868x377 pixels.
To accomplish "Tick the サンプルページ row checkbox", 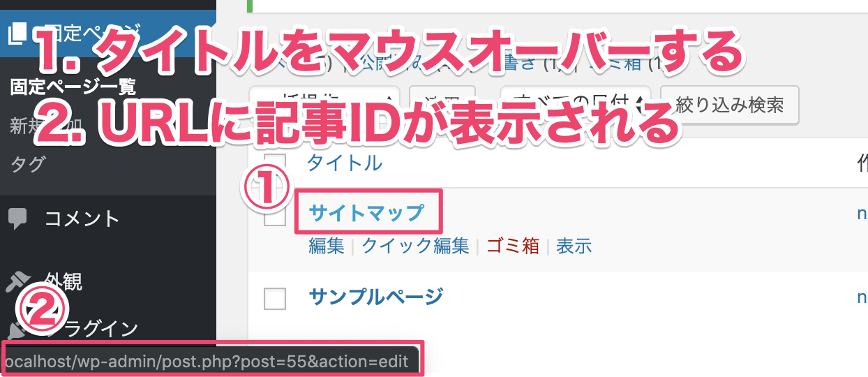I will [x=275, y=298].
